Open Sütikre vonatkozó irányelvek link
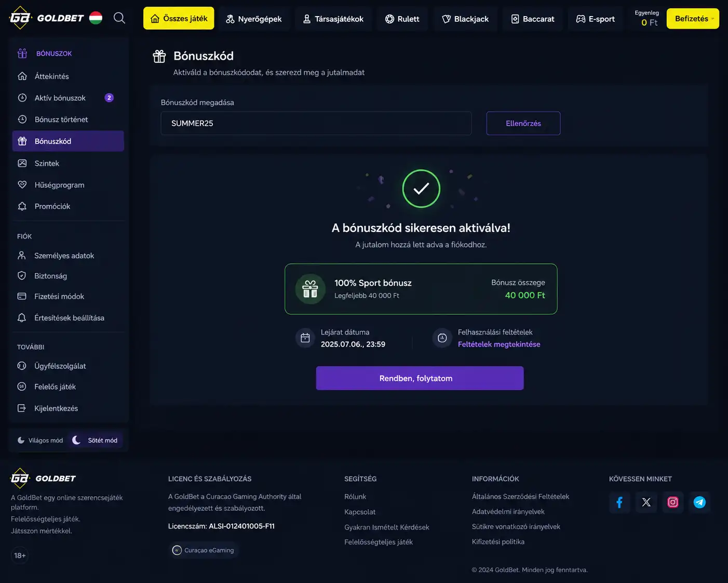Screen dimensions: 728x583 pos(516,526)
